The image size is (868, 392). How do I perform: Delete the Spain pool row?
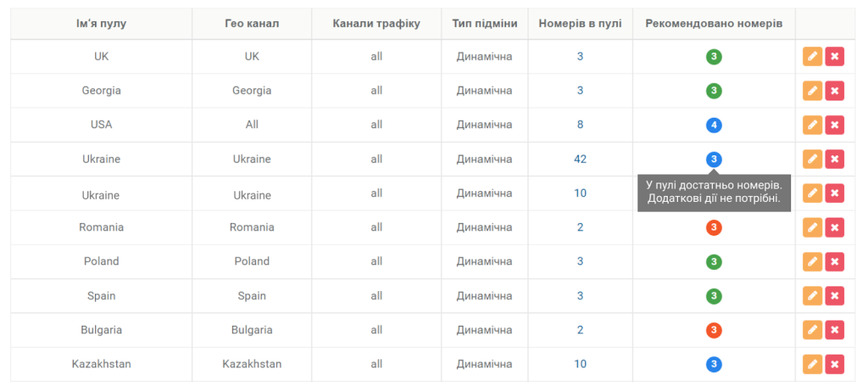click(834, 296)
